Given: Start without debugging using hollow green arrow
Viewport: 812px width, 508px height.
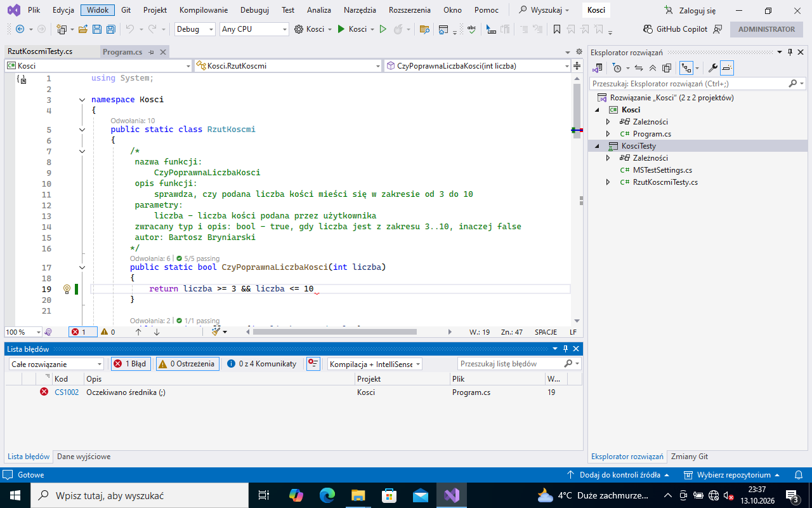Looking at the screenshot, I should coord(383,29).
